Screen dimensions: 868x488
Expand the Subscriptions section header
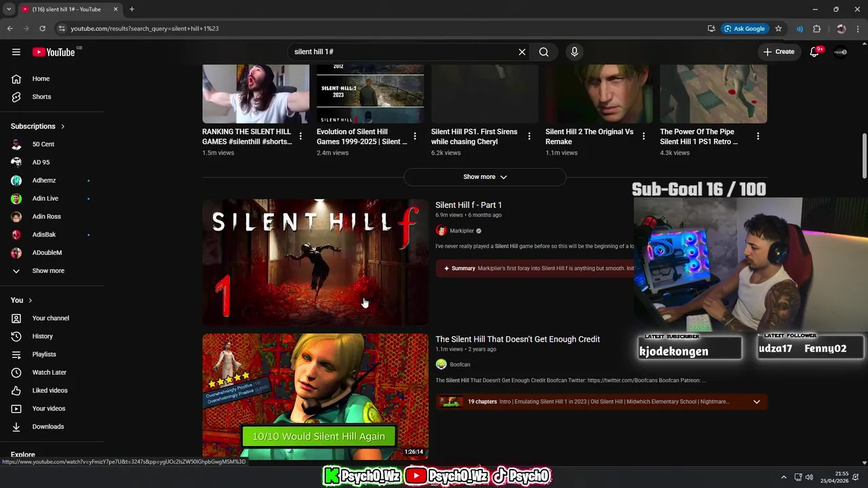(37, 126)
